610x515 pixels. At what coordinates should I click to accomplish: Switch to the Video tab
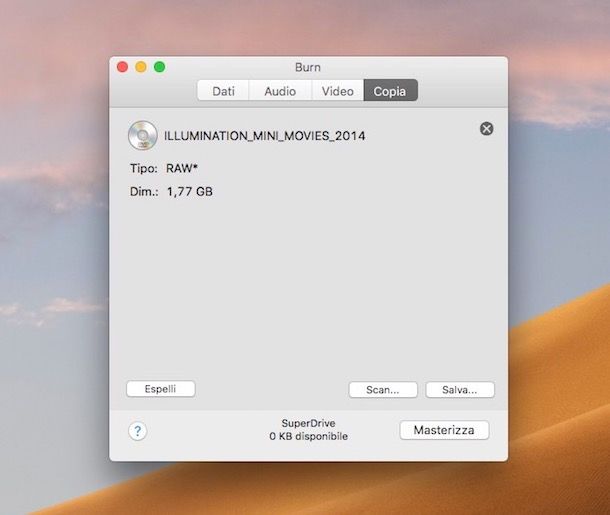pos(338,91)
